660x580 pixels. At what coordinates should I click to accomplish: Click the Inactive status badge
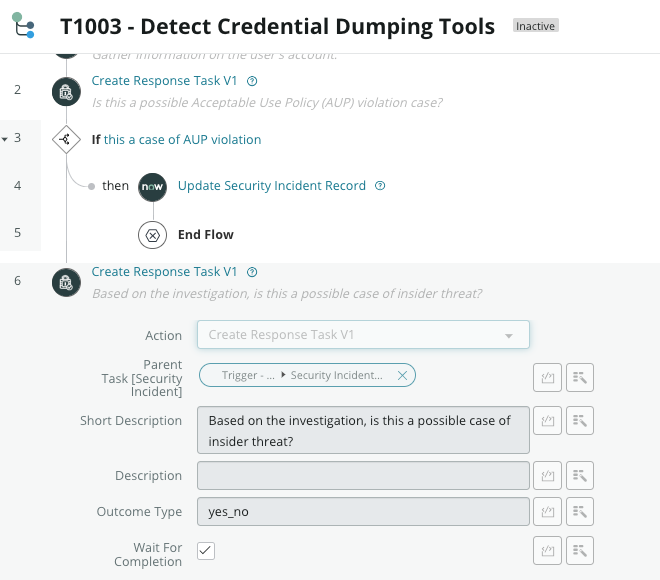pos(535,26)
